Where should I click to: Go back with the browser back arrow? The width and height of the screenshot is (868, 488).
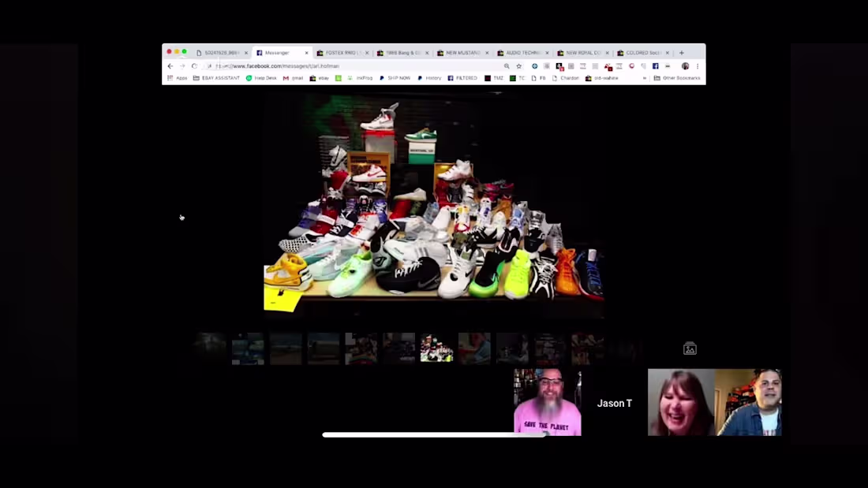tap(170, 66)
